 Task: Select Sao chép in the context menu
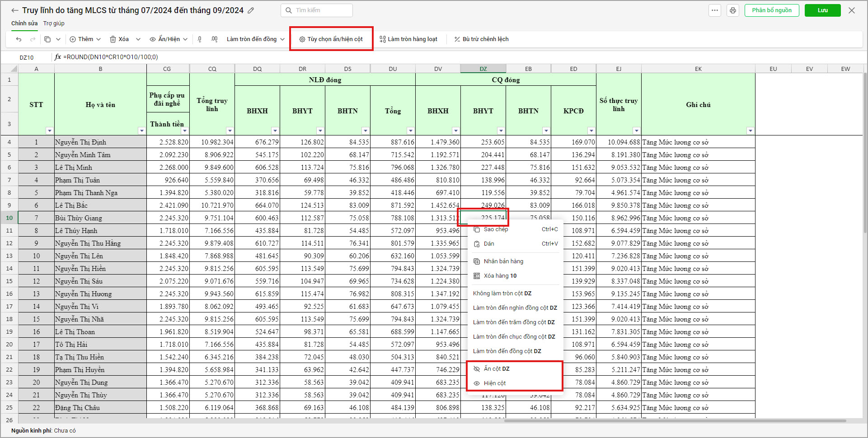point(515,229)
